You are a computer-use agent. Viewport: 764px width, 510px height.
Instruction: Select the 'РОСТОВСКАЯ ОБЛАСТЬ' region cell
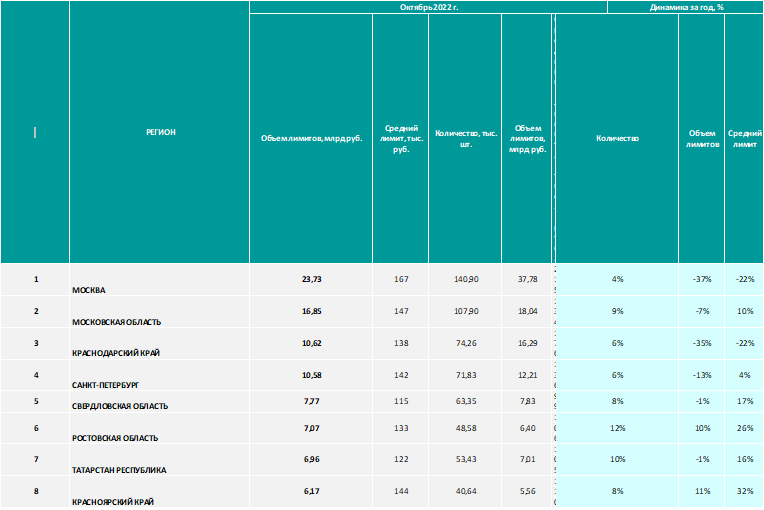point(159,428)
